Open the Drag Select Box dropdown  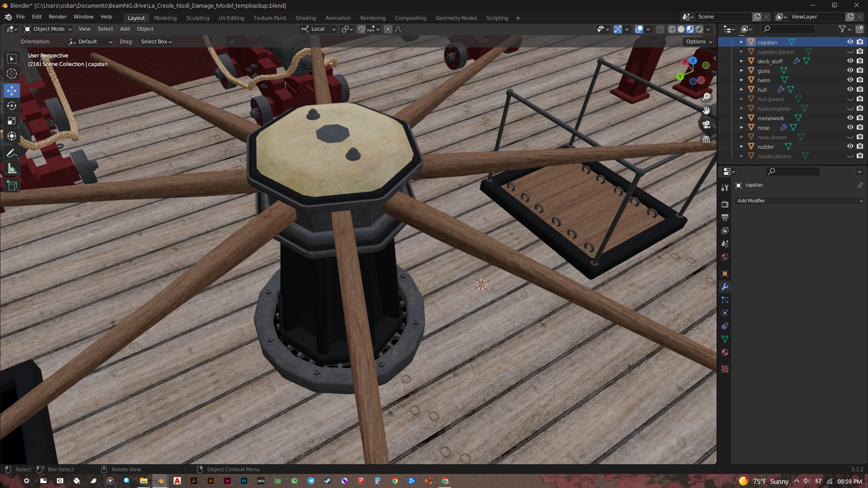click(156, 42)
